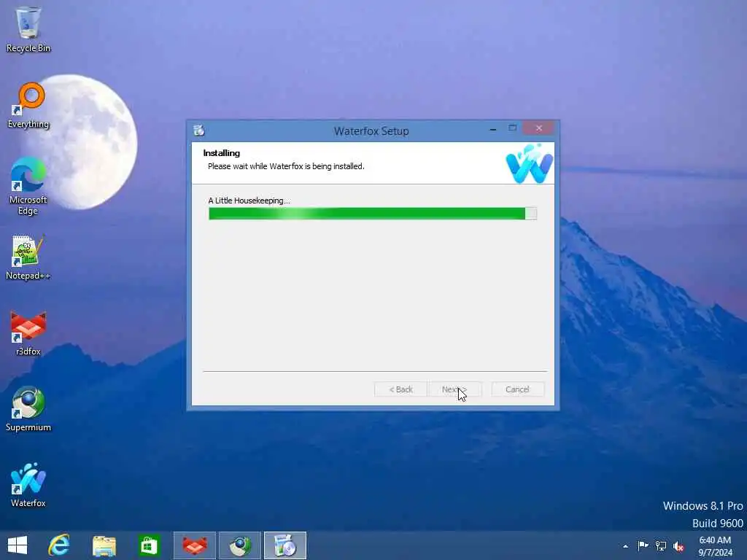Open the Action Center flag icon
This screenshot has height=560, width=747.
coord(643,545)
